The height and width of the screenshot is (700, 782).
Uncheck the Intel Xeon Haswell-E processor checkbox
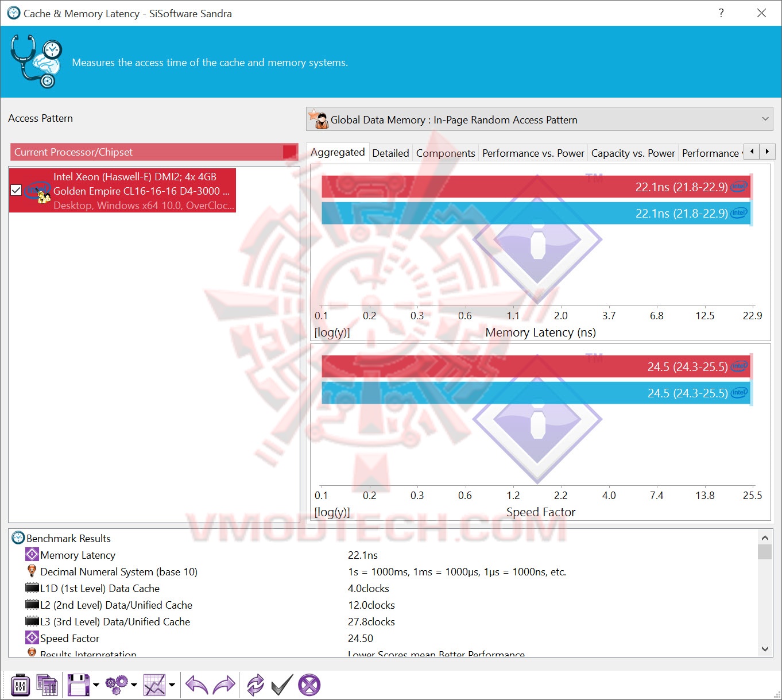(16, 190)
